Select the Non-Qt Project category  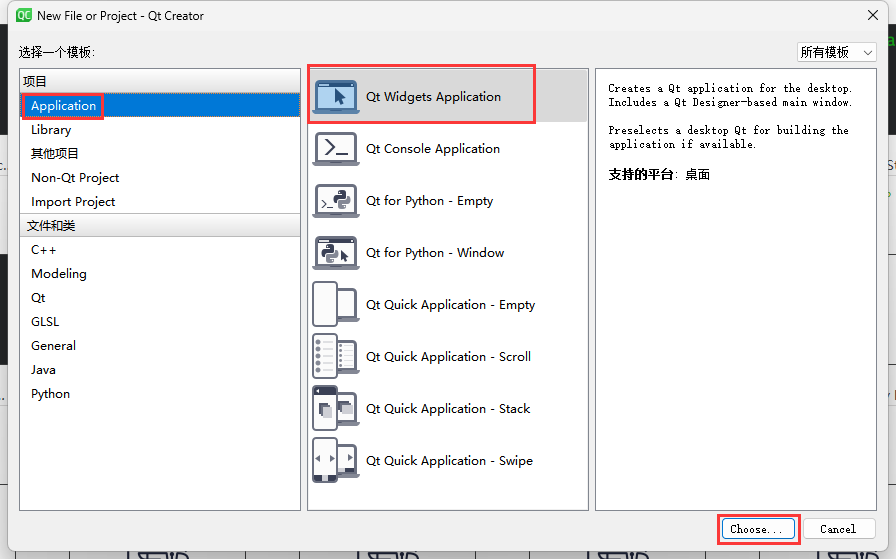(x=160, y=178)
